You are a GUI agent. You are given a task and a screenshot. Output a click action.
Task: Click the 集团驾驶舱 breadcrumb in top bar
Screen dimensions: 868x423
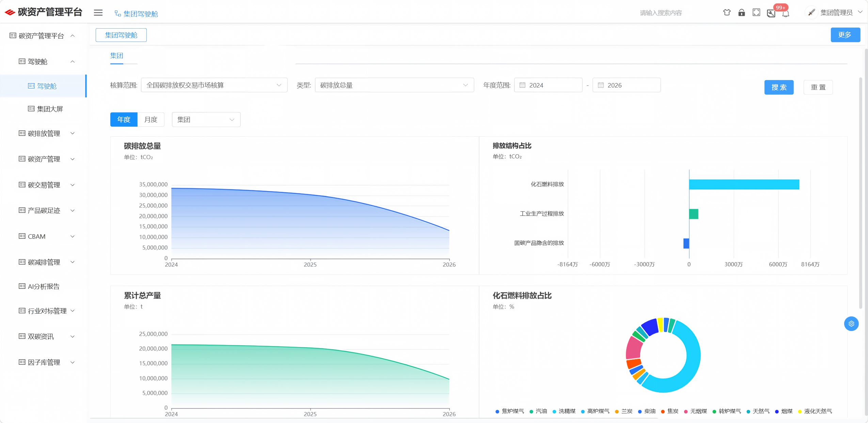136,14
